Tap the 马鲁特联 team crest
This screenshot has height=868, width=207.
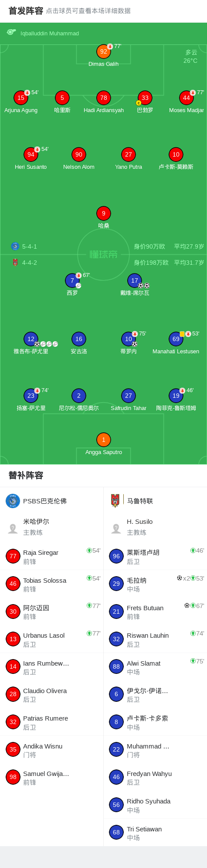115,501
